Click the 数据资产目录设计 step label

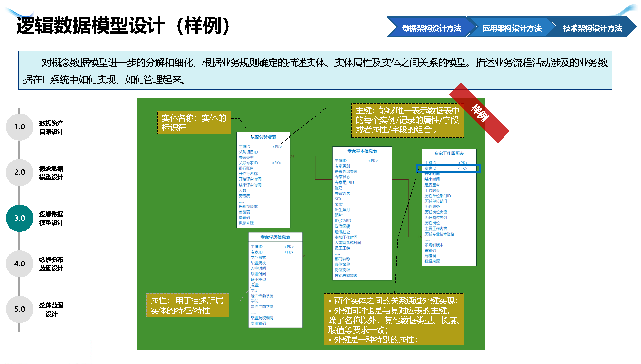tap(51, 127)
